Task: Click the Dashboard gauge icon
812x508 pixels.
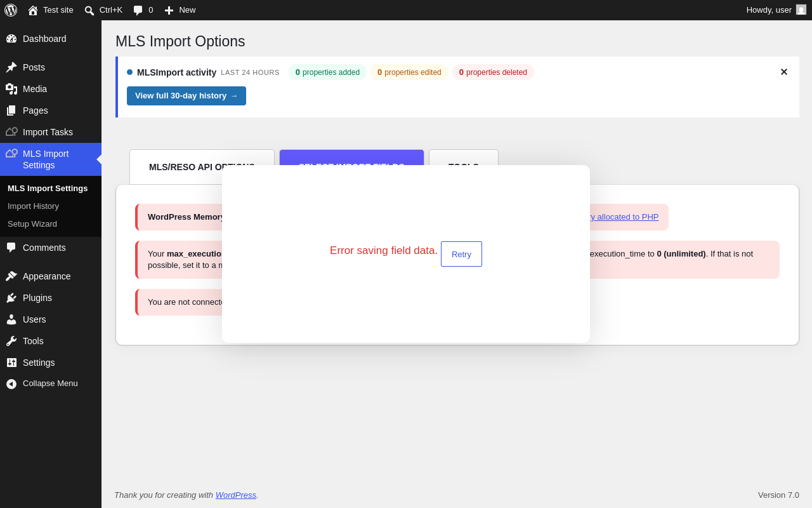Action: click(x=11, y=39)
